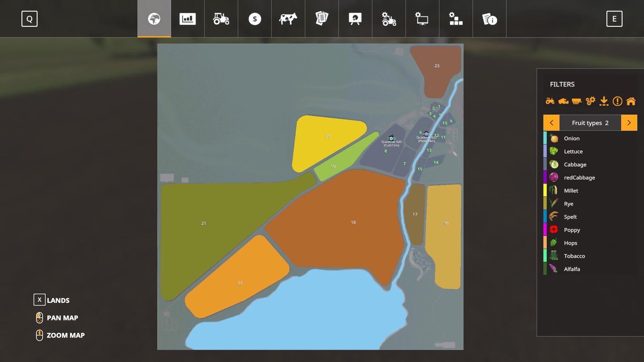Viewport: 644px width, 362px height.
Task: Toggle the trailer tools map filter
Action: (x=577, y=101)
